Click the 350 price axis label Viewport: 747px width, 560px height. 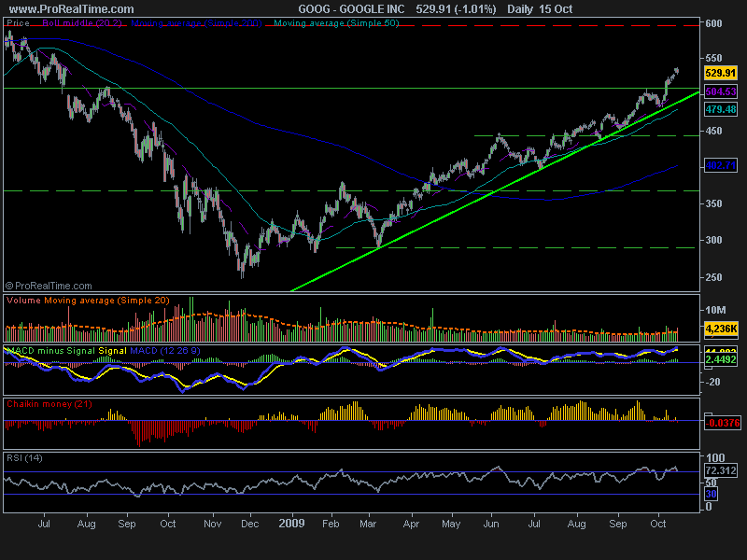pyautogui.click(x=713, y=203)
